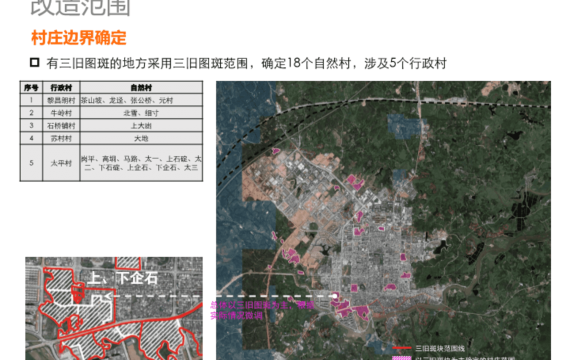
Task: Click the serial number 4 cell
Action: (x=31, y=139)
